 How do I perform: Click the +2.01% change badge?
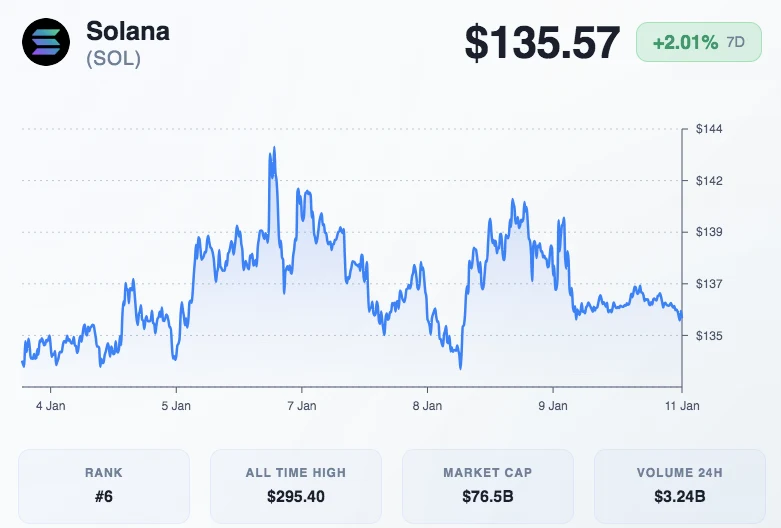click(x=685, y=43)
